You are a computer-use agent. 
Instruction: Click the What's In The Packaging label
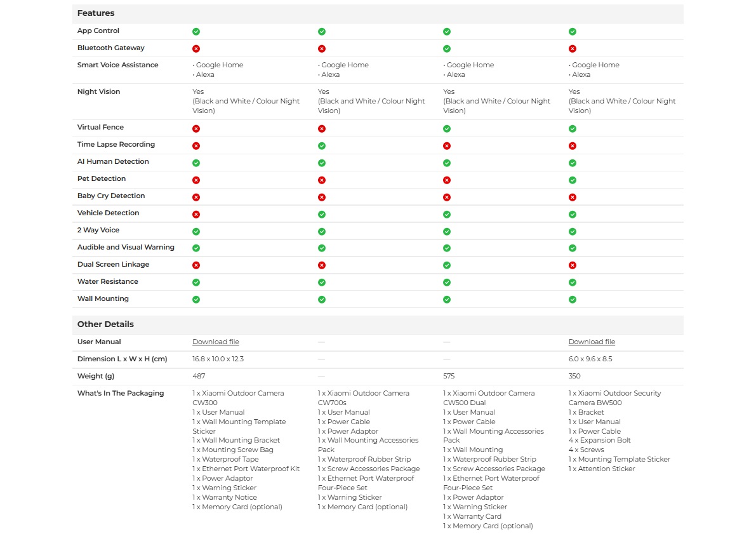click(121, 393)
